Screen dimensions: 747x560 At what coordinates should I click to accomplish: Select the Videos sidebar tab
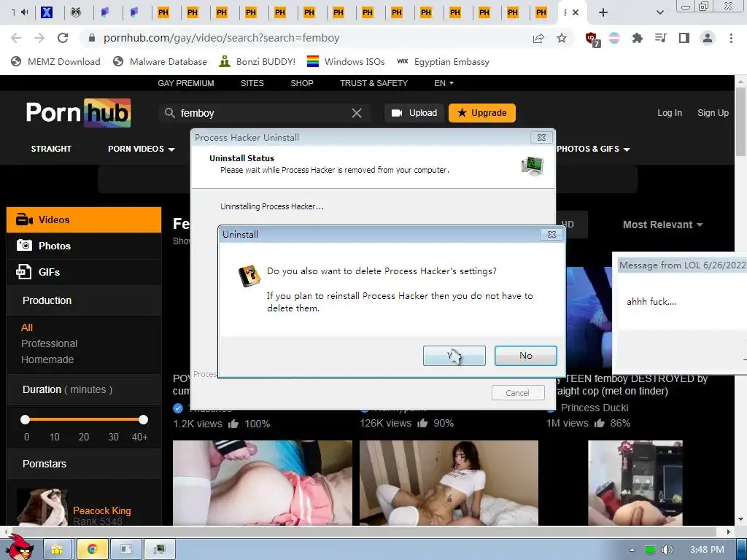click(84, 220)
